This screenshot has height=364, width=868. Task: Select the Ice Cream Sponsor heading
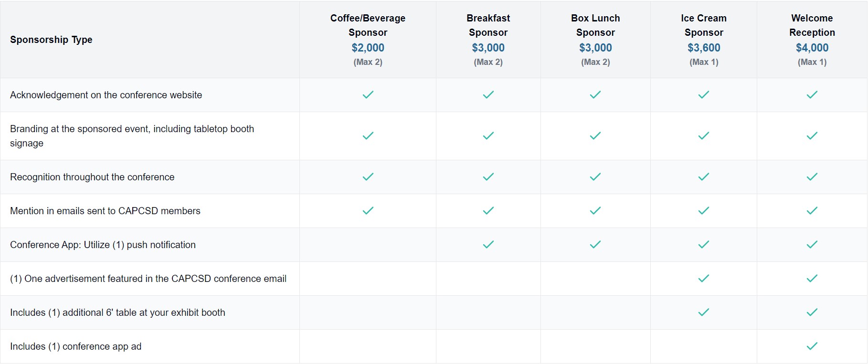704,25
